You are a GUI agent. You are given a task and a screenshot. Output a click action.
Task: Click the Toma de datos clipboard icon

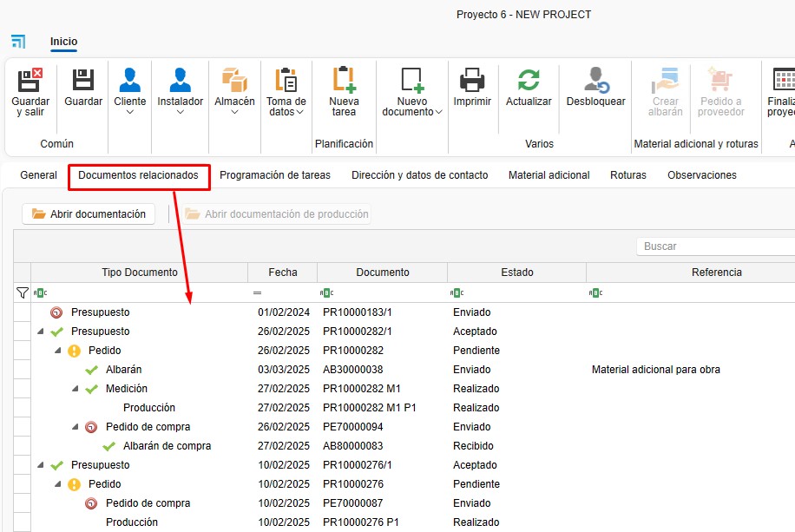pyautogui.click(x=286, y=80)
